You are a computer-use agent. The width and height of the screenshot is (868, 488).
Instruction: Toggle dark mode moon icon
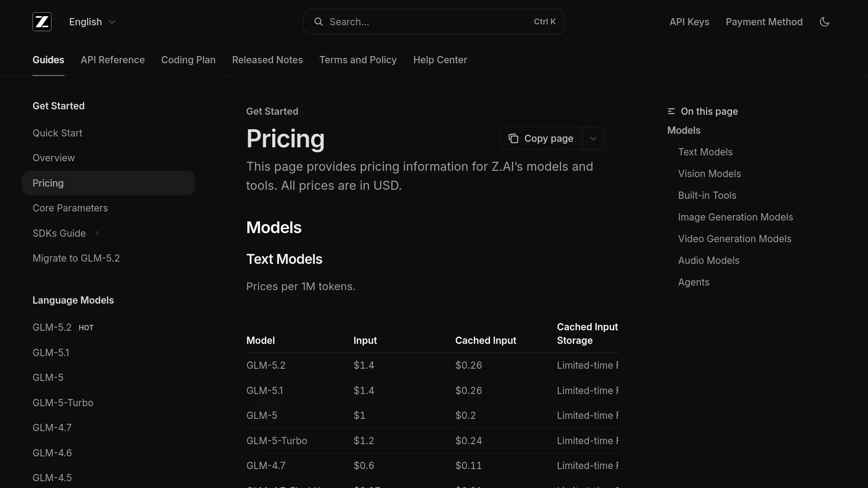(x=825, y=22)
